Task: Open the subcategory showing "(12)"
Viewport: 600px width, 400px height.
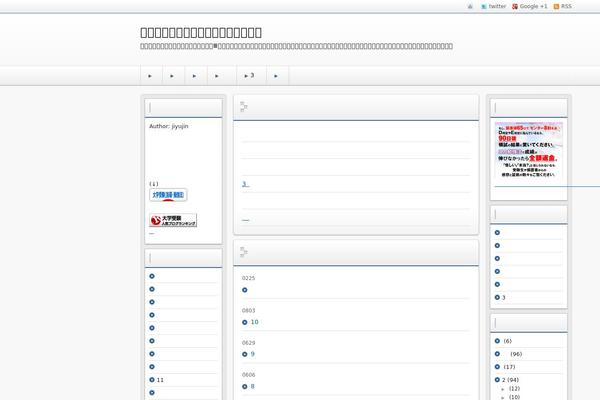Action: 515,389
